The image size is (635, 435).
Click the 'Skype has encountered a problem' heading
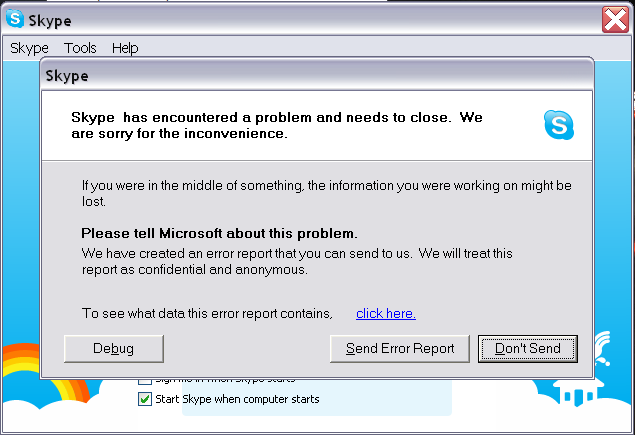click(x=277, y=125)
